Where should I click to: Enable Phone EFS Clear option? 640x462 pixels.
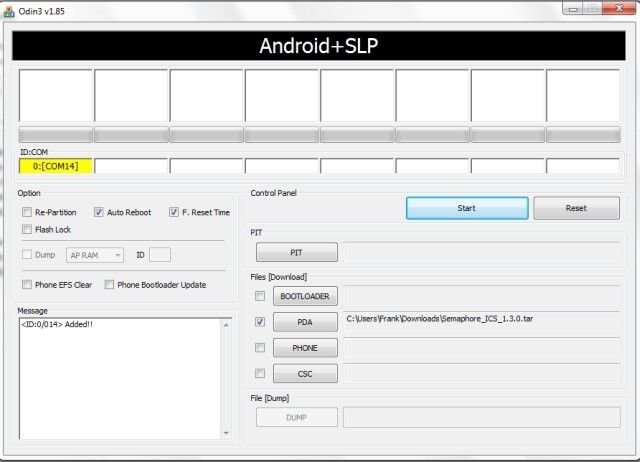[x=27, y=284]
